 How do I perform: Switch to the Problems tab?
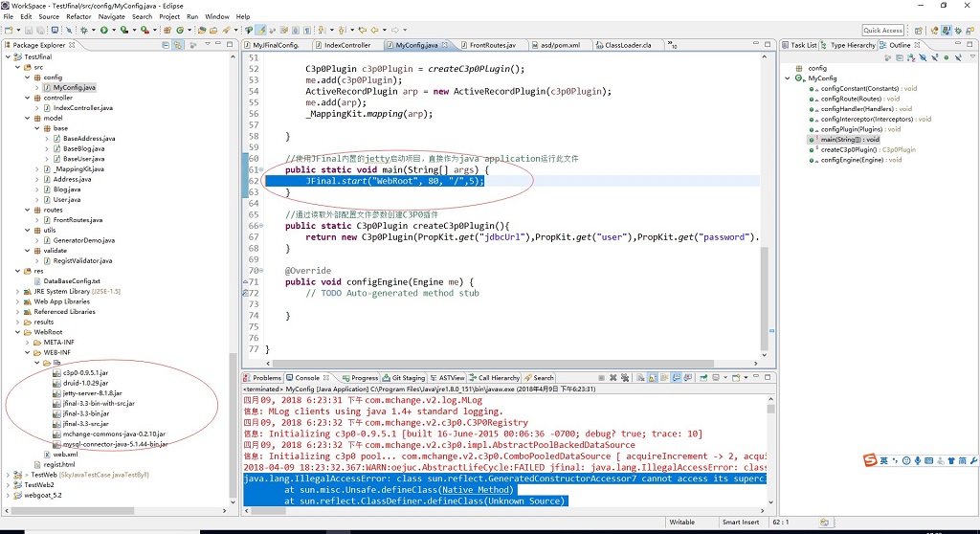click(262, 378)
